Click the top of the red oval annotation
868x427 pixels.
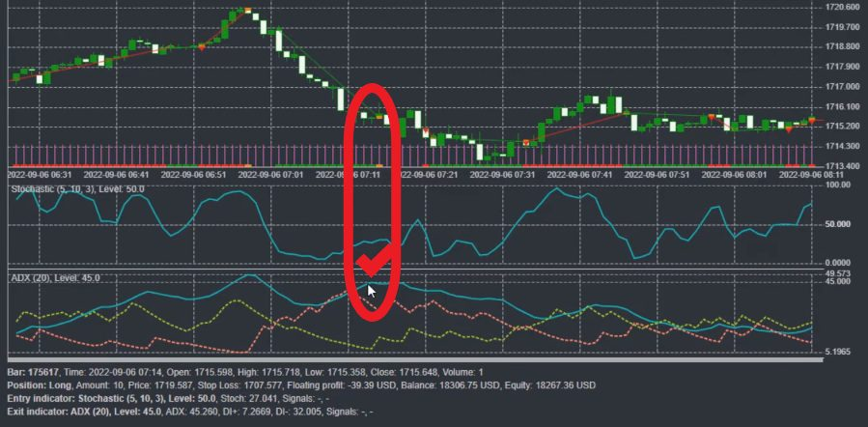click(372, 90)
